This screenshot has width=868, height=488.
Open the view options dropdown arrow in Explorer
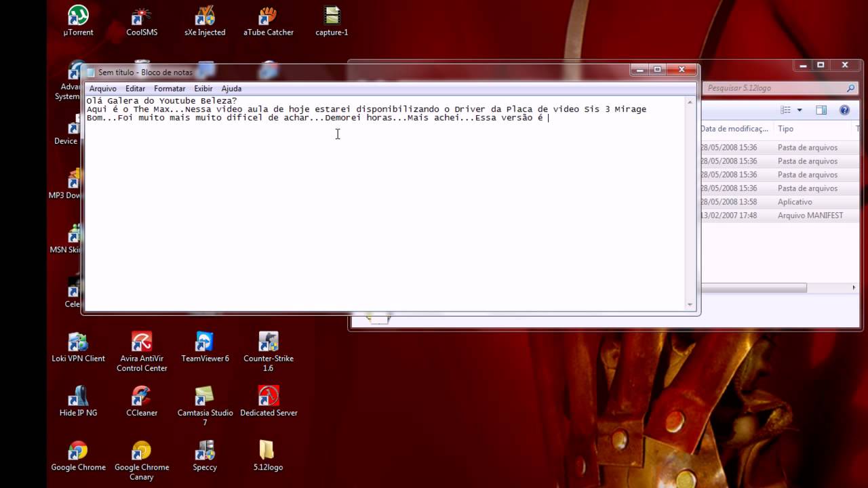(800, 110)
